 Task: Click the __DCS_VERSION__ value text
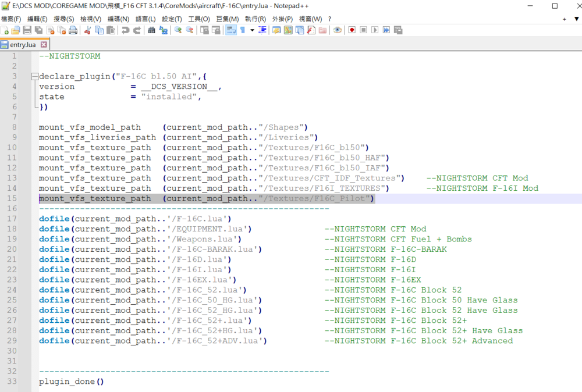tap(179, 87)
